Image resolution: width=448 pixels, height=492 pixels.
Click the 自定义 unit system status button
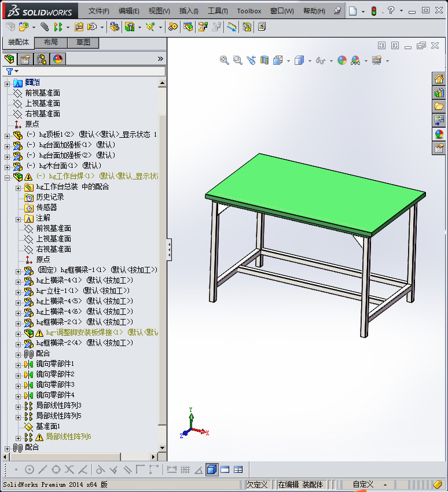tap(363, 484)
